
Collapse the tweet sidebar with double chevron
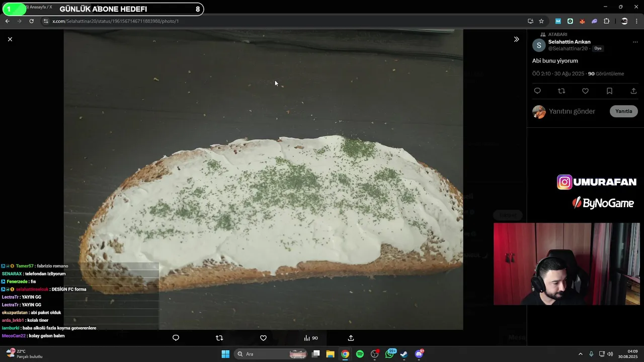pyautogui.click(x=516, y=39)
